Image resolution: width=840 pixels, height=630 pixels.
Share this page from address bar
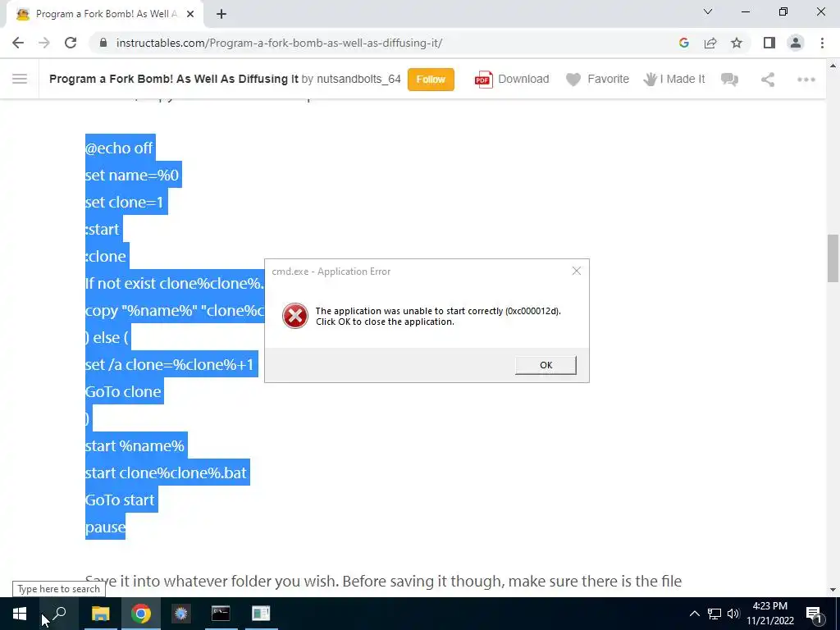(x=710, y=43)
